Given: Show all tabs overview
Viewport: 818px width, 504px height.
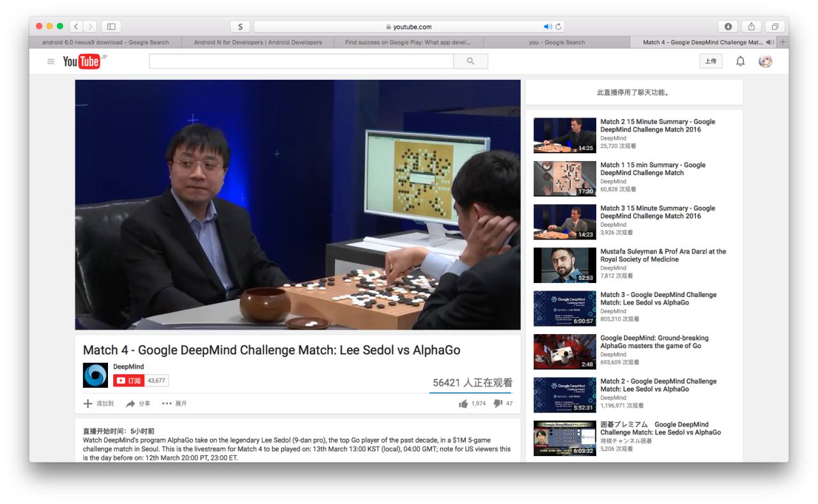Looking at the screenshot, I should coord(775,26).
